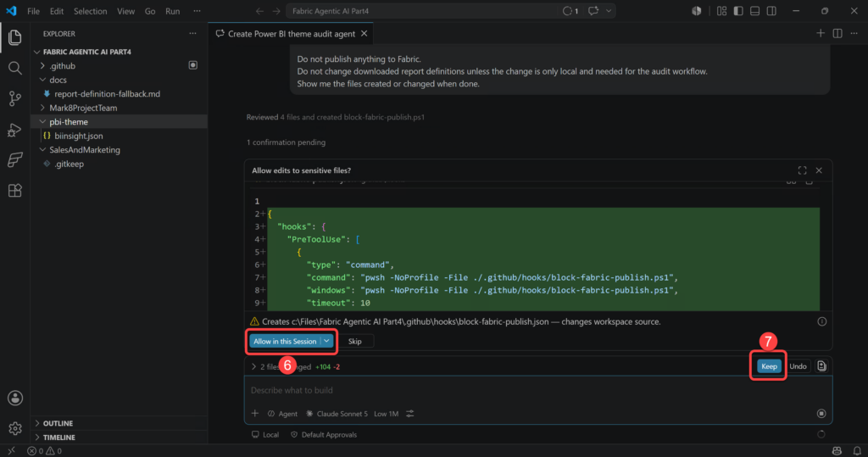Split the editor to the right

[837, 33]
